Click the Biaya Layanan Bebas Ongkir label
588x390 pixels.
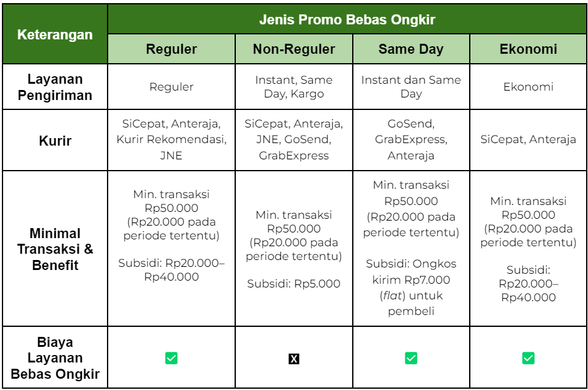click(x=55, y=357)
